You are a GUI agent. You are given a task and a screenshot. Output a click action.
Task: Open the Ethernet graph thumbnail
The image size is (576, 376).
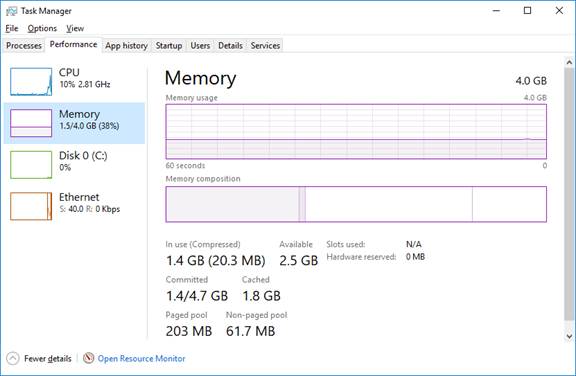[31, 206]
